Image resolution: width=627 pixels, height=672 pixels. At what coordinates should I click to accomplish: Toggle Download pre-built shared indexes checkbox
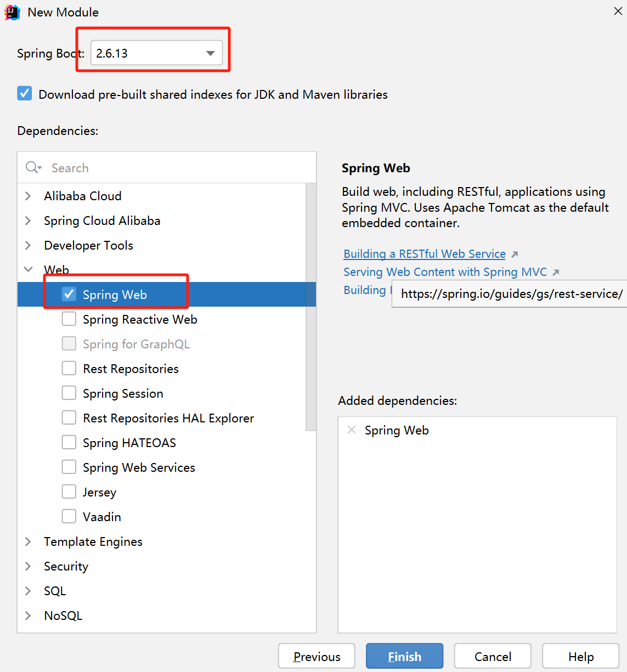tap(25, 93)
